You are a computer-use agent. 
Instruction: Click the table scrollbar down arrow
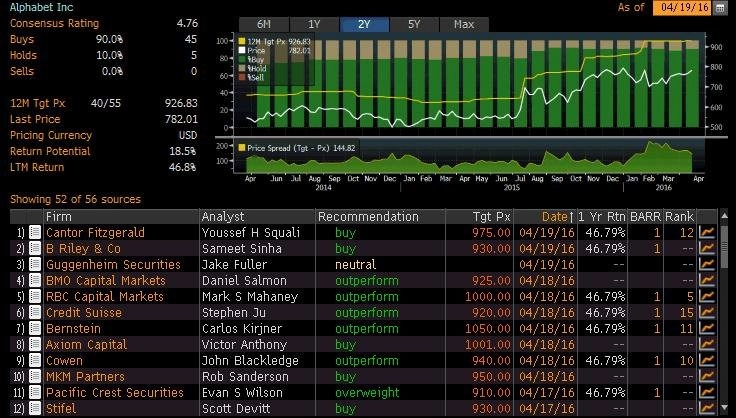click(x=724, y=408)
